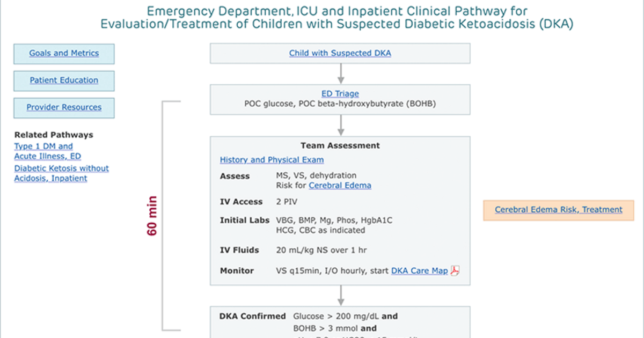Viewport: 644px width, 338px height.
Task: Open the ED Triage link
Action: pyautogui.click(x=340, y=94)
